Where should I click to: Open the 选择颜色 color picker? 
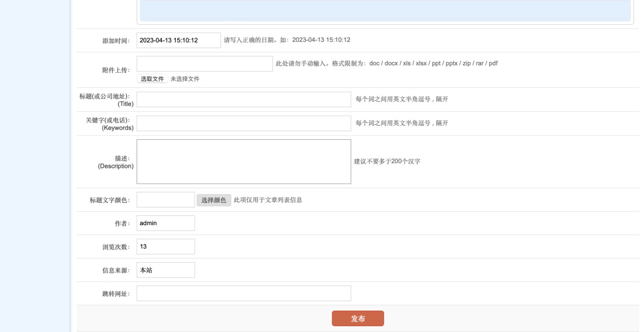point(214,200)
